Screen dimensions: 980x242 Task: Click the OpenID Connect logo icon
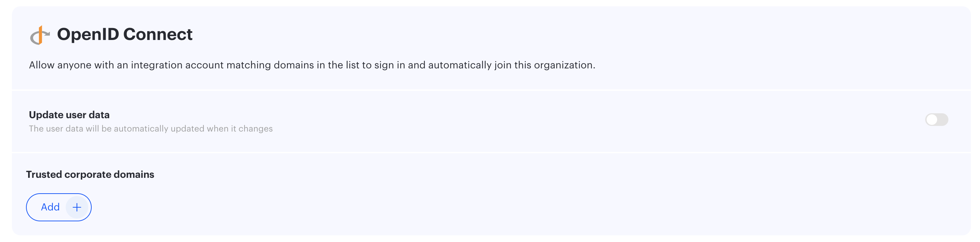(x=40, y=35)
